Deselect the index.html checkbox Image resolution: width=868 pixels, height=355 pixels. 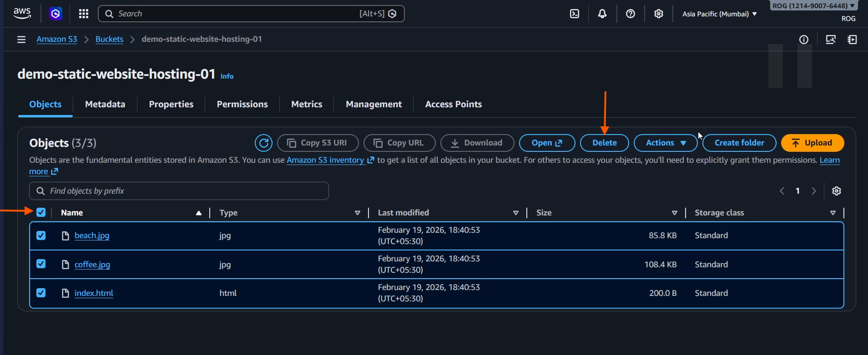(41, 293)
